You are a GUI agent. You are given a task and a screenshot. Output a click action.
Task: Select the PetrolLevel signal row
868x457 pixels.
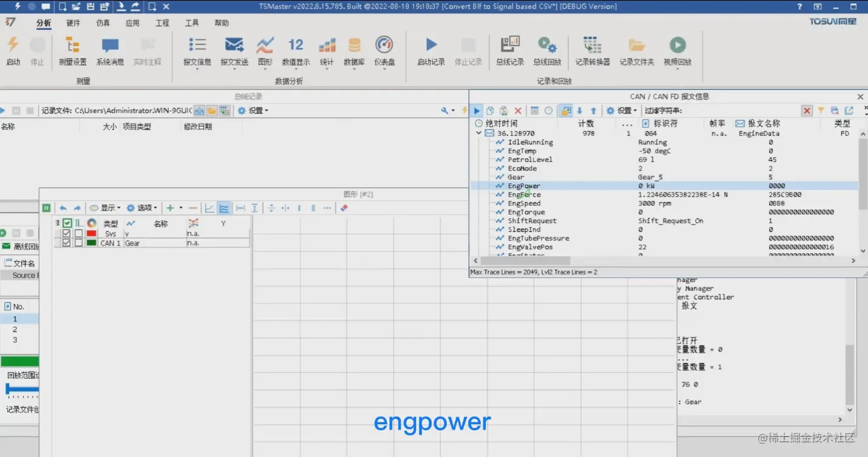coord(664,160)
